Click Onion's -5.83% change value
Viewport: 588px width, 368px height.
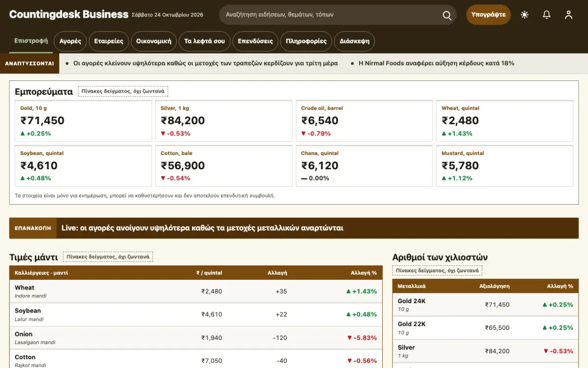pyautogui.click(x=362, y=338)
